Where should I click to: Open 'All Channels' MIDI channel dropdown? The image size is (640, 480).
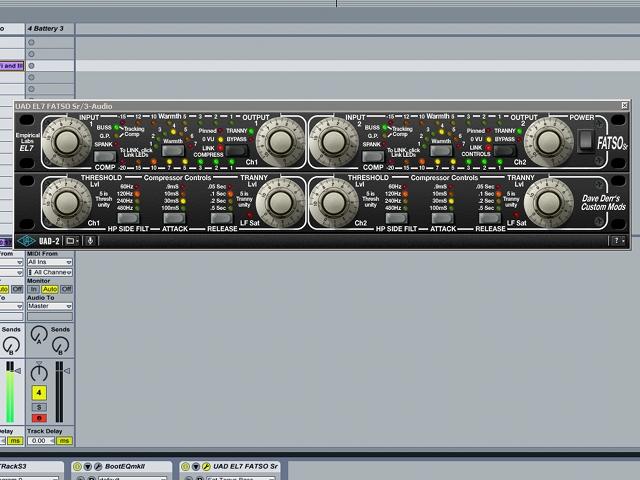pyautogui.click(x=50, y=272)
